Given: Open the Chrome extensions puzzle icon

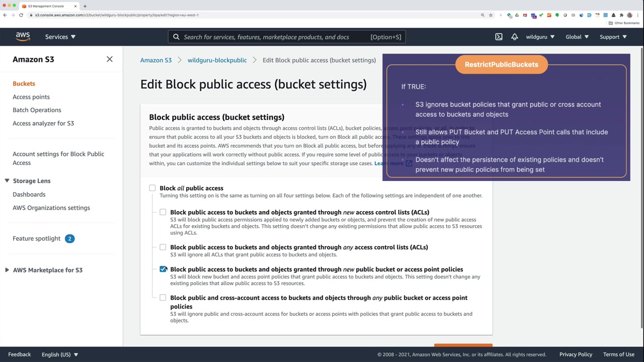Looking at the screenshot, I should [621, 15].
